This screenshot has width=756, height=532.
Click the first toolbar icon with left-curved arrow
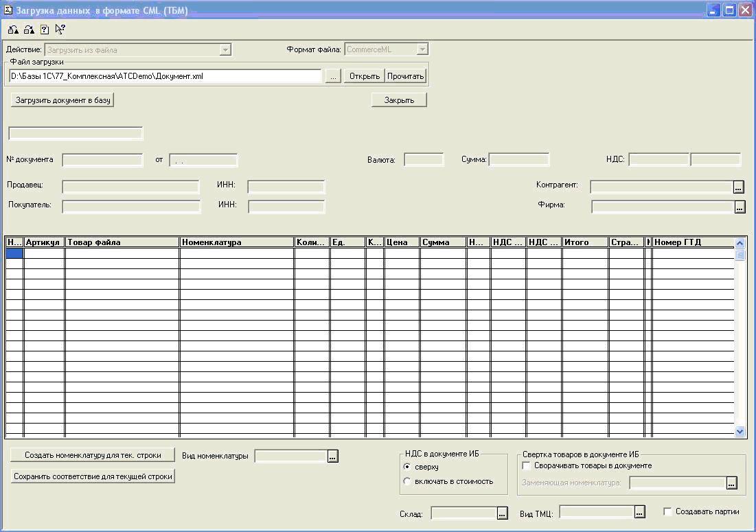(x=13, y=30)
